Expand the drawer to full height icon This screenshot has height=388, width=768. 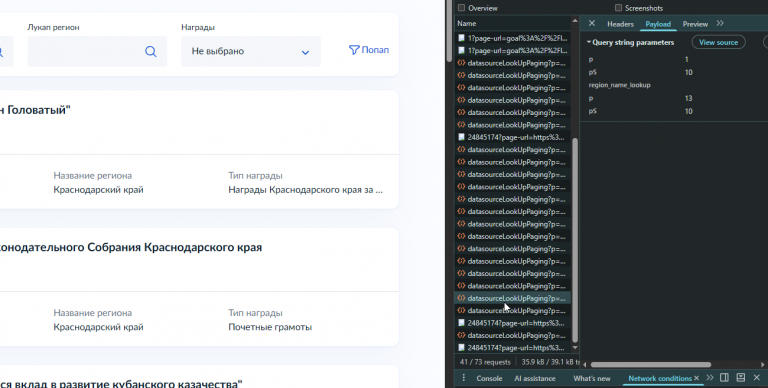(741, 378)
